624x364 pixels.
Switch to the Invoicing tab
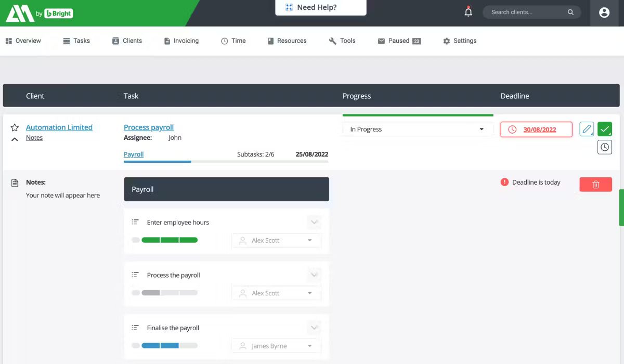pyautogui.click(x=181, y=41)
